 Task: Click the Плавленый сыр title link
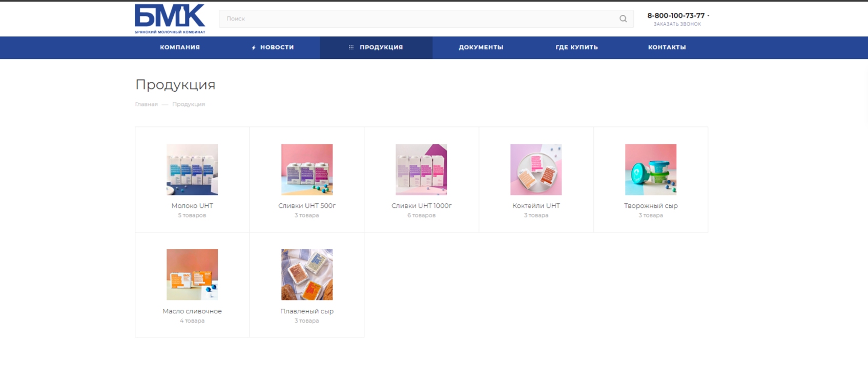point(307,311)
